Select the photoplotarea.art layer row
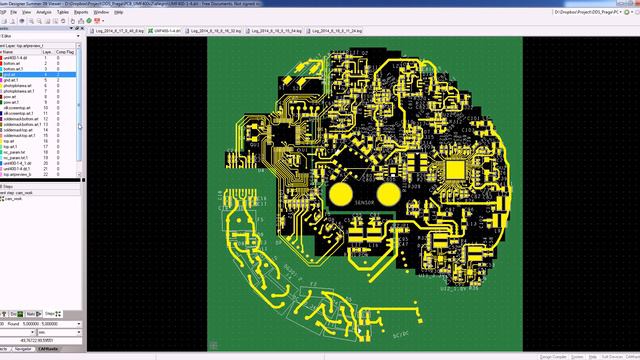 [x=38, y=86]
